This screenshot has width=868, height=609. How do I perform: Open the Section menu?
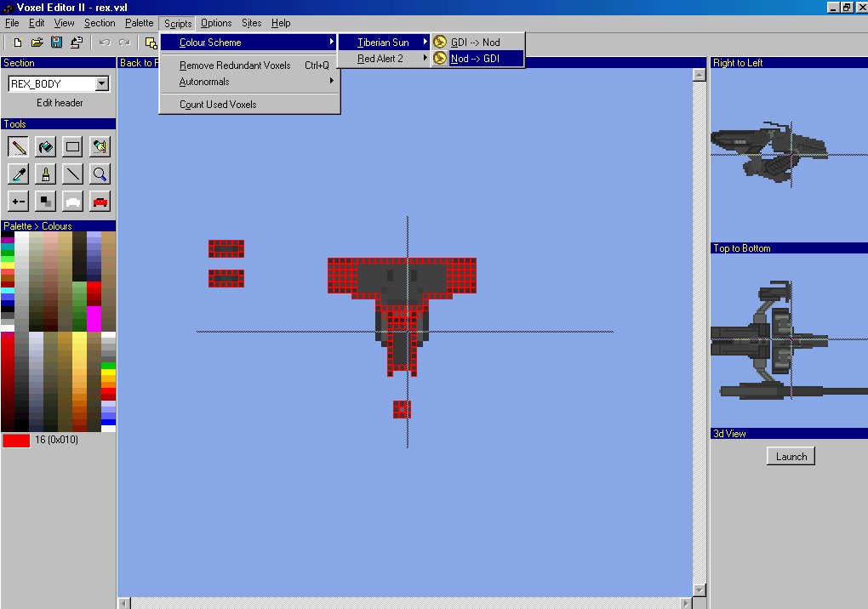(x=100, y=23)
